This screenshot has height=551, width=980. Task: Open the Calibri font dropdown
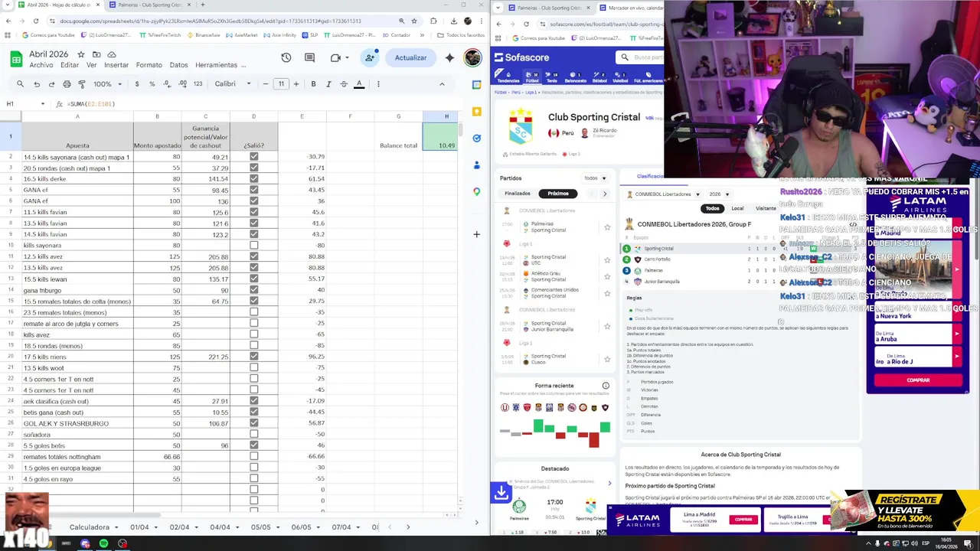(x=233, y=84)
